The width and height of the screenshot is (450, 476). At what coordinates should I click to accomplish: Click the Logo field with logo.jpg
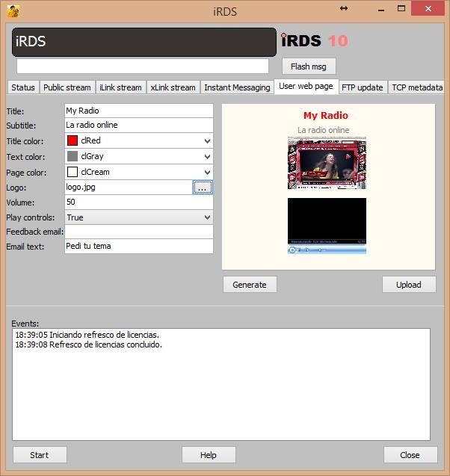(x=129, y=188)
